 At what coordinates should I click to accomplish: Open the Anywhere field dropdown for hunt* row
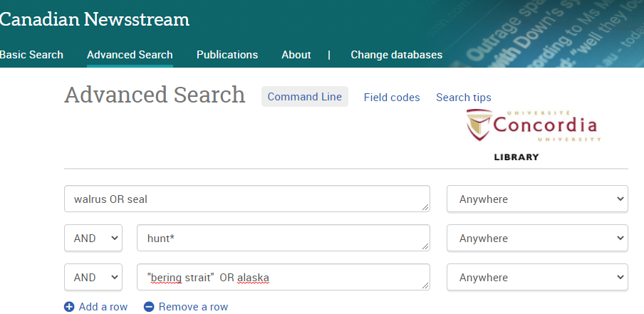[537, 238]
